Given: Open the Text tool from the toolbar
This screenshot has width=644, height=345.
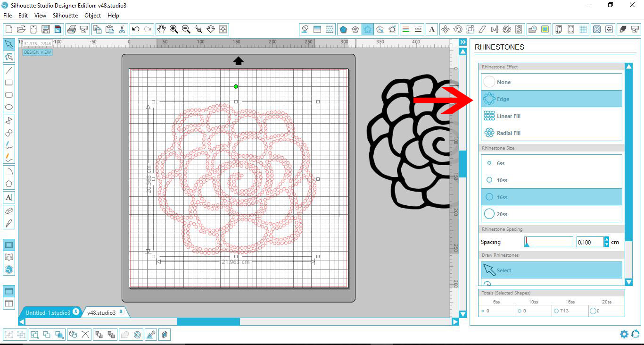Looking at the screenshot, I should [x=432, y=29].
